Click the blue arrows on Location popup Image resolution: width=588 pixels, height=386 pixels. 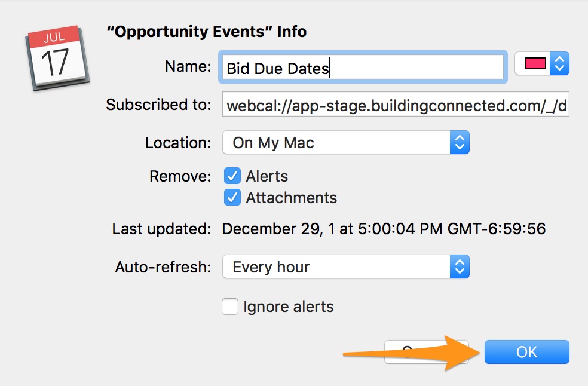(460, 143)
